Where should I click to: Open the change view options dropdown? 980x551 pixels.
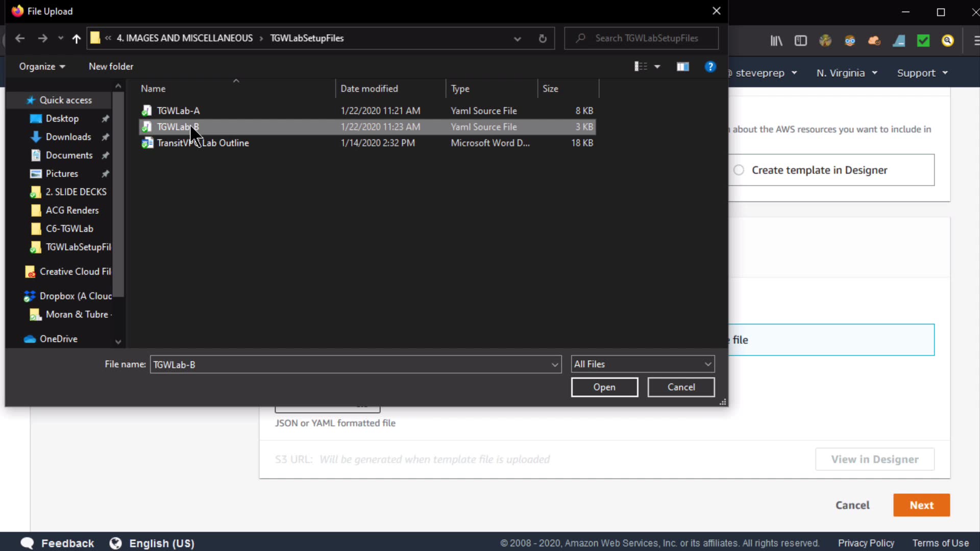pos(657,66)
